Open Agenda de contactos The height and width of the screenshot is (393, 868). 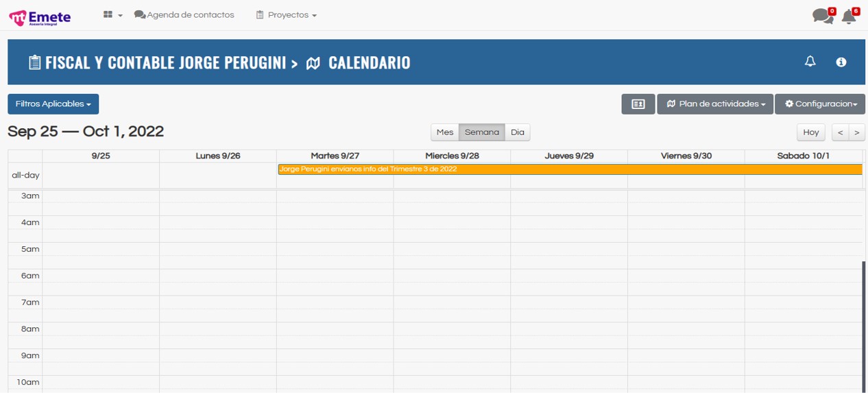pyautogui.click(x=184, y=15)
